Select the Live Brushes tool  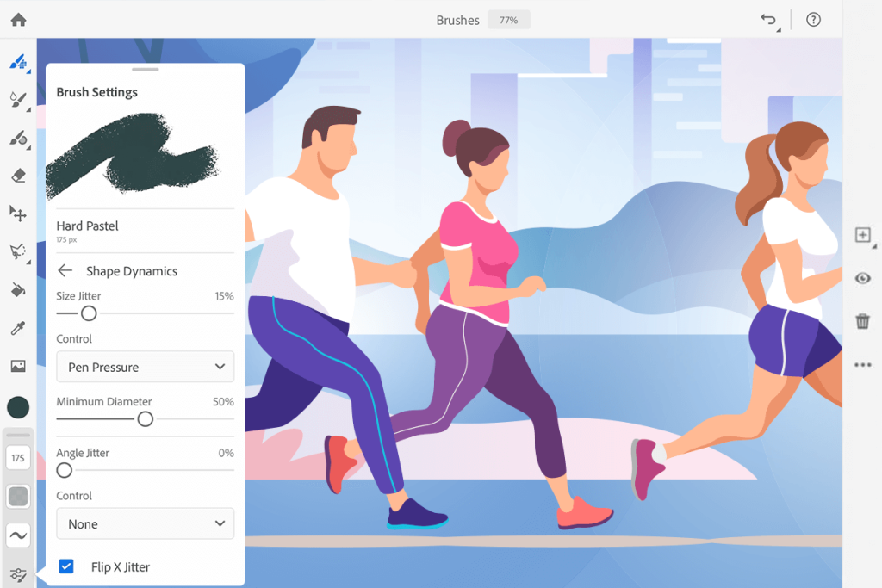coord(19,100)
